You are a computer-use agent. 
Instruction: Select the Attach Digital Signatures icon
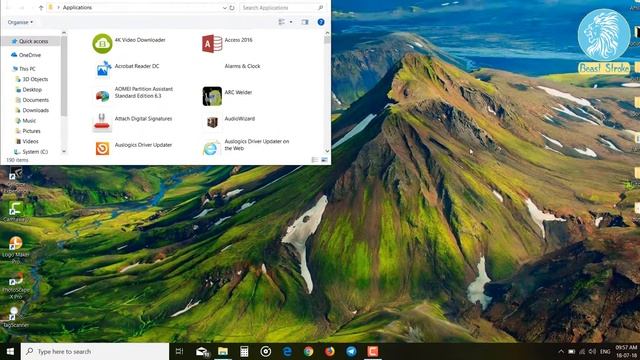(x=102, y=122)
